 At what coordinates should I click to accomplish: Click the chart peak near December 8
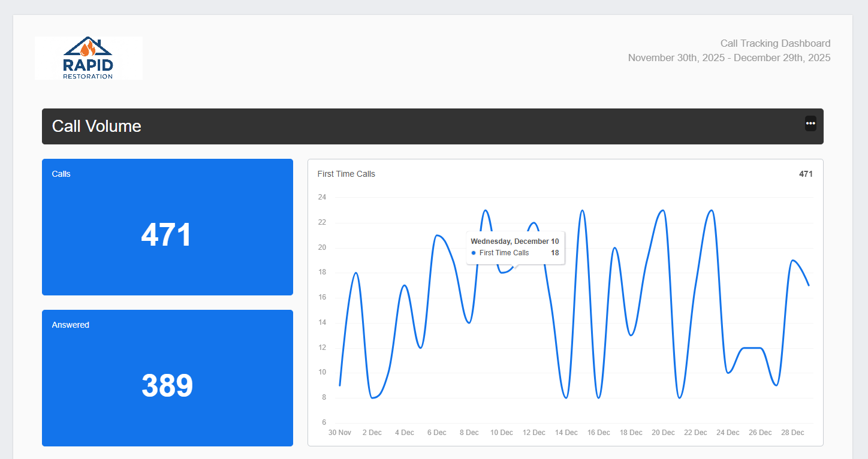pyautogui.click(x=486, y=211)
